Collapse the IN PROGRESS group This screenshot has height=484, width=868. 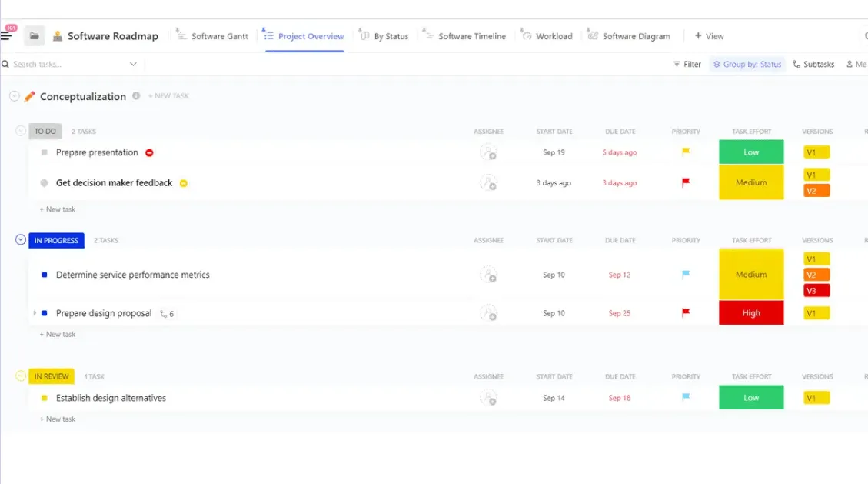click(x=21, y=240)
